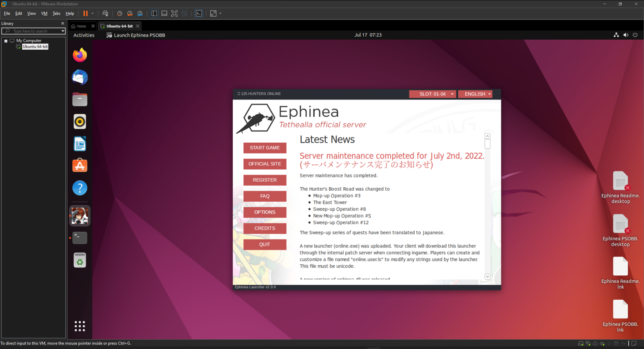Open Ubuntu Software from the dock
Screen dimensions: 644x349
(x=80, y=166)
